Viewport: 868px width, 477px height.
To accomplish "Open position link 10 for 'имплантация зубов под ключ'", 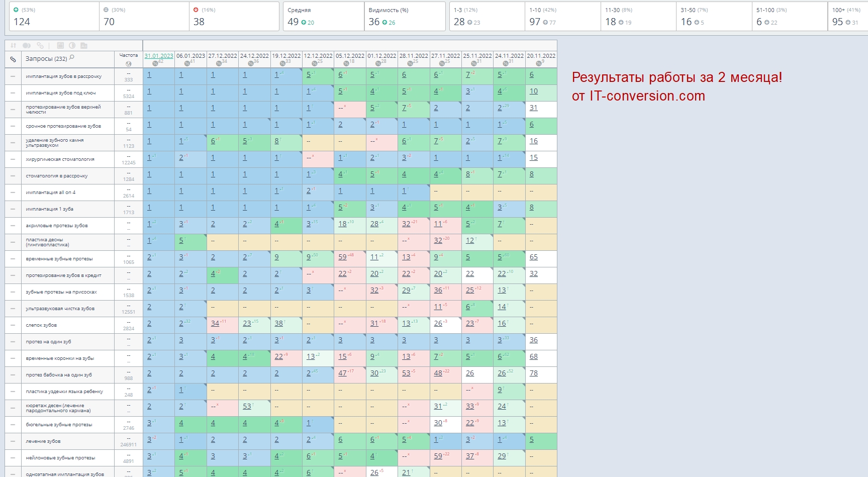I will tap(533, 91).
